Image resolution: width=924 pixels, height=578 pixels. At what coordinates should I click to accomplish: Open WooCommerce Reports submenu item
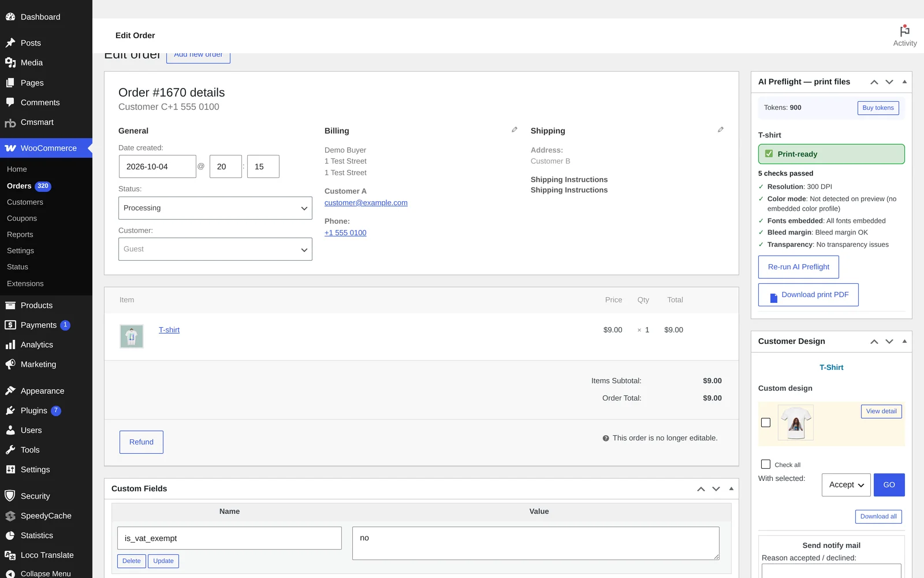tap(20, 235)
